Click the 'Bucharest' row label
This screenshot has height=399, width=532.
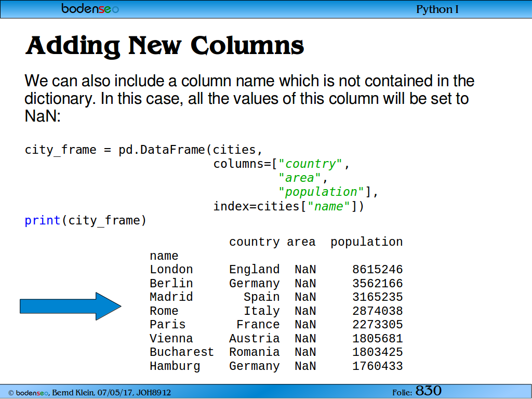coord(182,352)
